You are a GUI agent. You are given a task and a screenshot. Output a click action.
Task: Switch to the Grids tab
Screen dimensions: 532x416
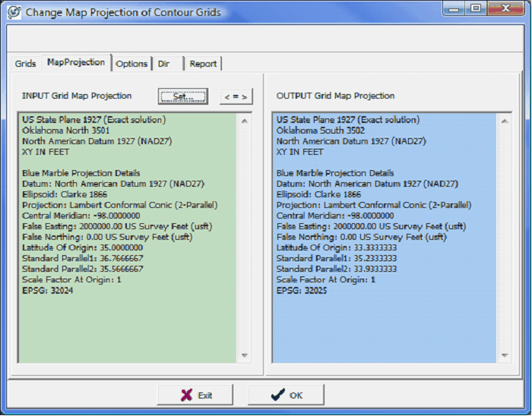point(26,64)
